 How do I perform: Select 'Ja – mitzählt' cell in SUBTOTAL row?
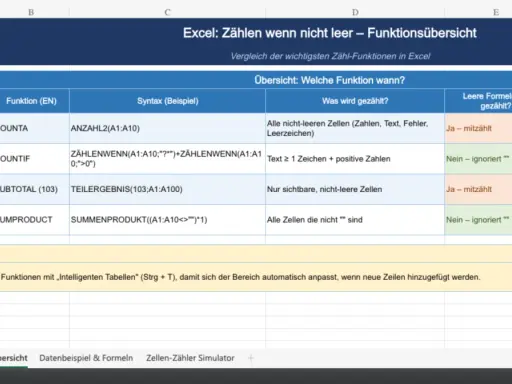[x=478, y=189]
